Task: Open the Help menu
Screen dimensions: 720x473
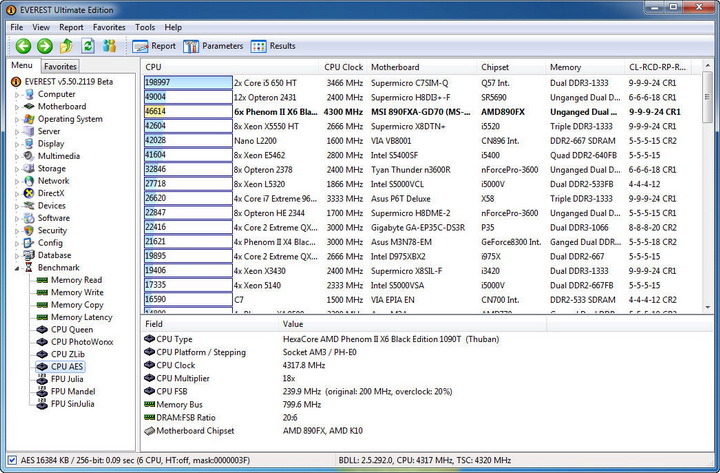Action: click(x=173, y=28)
